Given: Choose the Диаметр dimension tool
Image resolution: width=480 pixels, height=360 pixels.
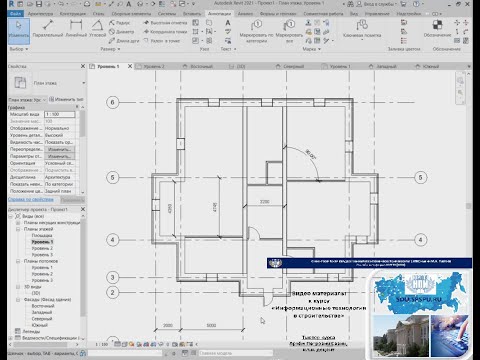Looking at the screenshot, I should point(121,32).
